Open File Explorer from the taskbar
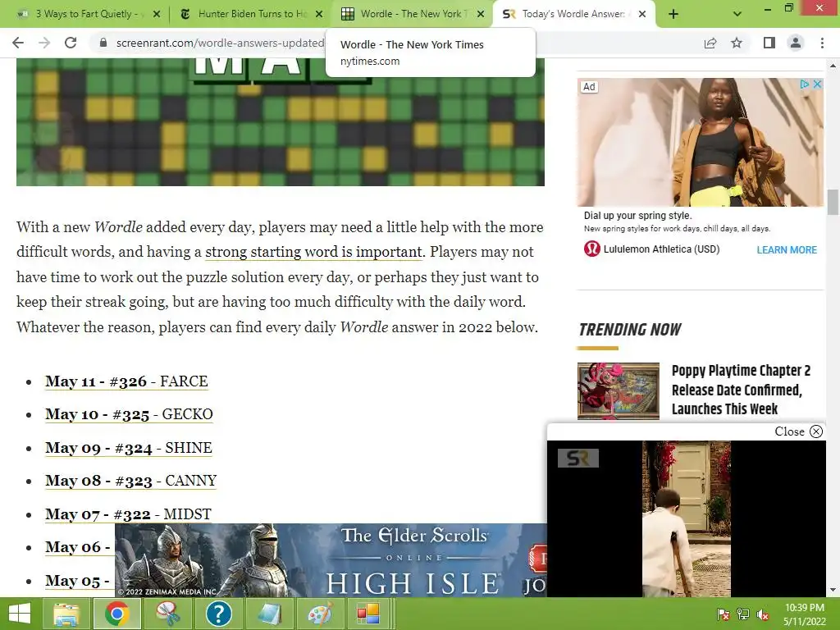Screen dimensions: 840x630 pyautogui.click(x=66, y=614)
